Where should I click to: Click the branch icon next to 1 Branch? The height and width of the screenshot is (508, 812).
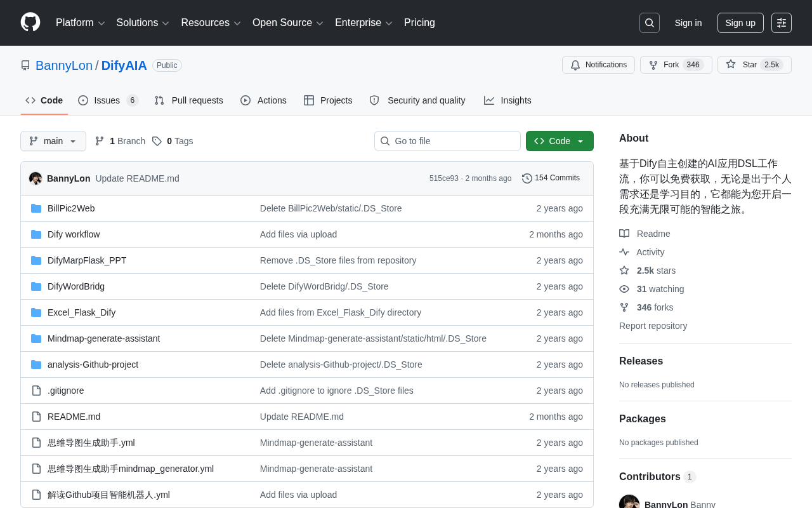tap(100, 141)
